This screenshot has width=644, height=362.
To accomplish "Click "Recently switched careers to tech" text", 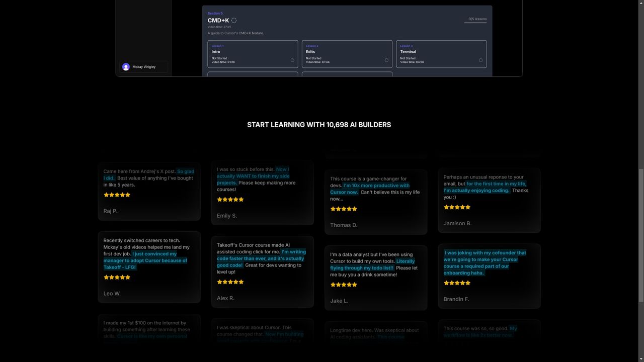I will pyautogui.click(x=141, y=240).
